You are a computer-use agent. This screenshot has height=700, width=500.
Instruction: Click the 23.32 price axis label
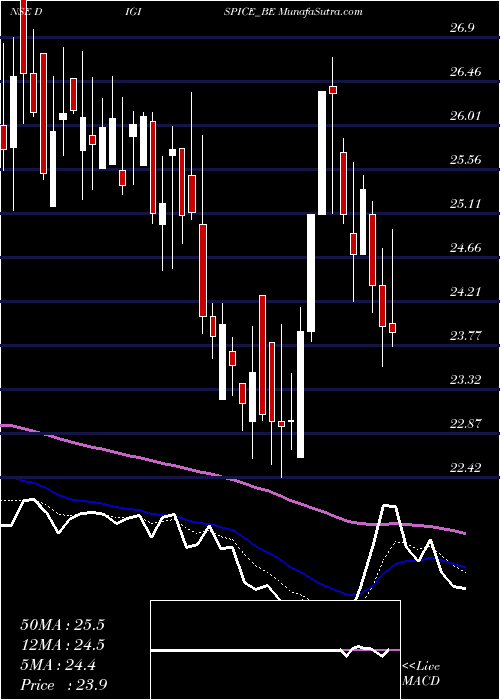(x=466, y=380)
